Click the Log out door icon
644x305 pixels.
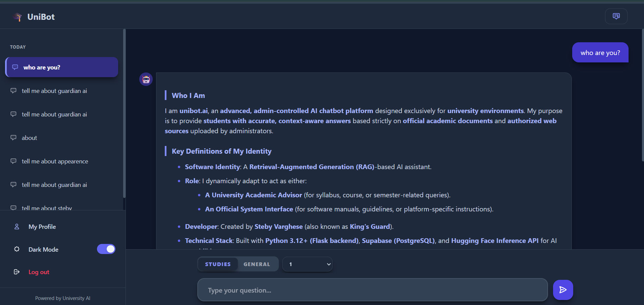[x=17, y=272]
